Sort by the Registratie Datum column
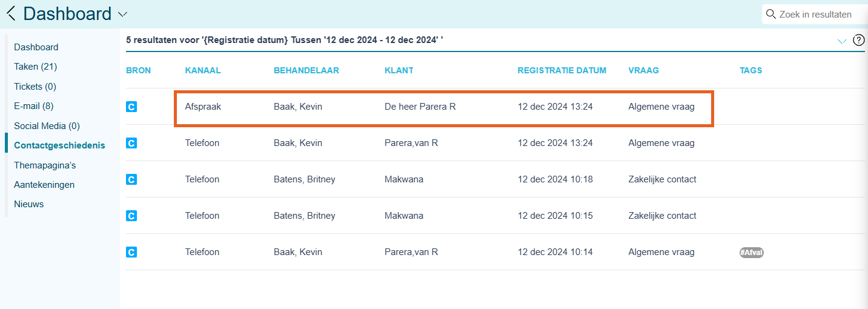This screenshot has width=868, height=309. coord(562,70)
